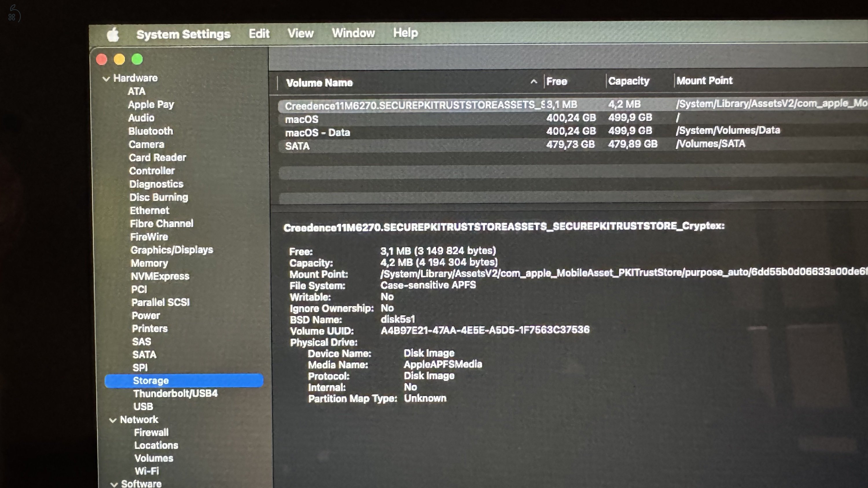Select Firewall under Network
This screenshot has width=868, height=488.
[151, 433]
